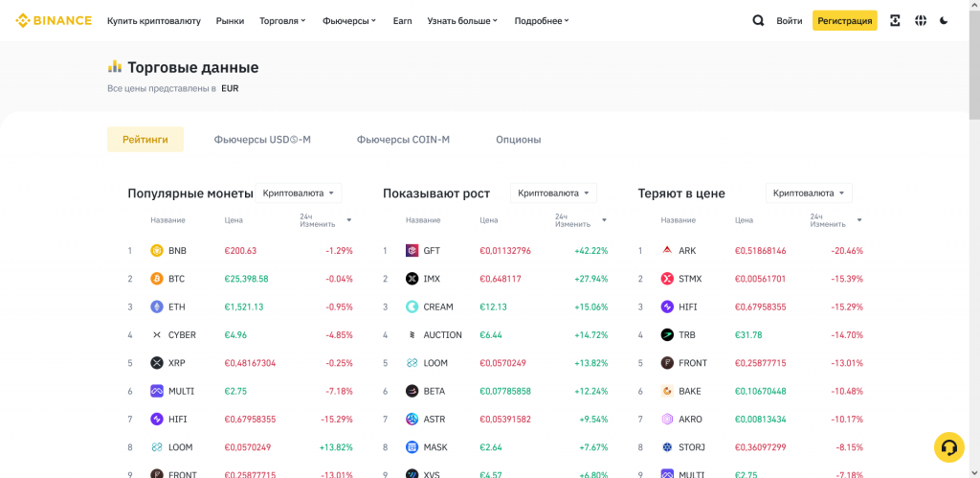The height and width of the screenshot is (478, 980).
Task: Click BTC price €25,398.58
Action: tap(246, 279)
